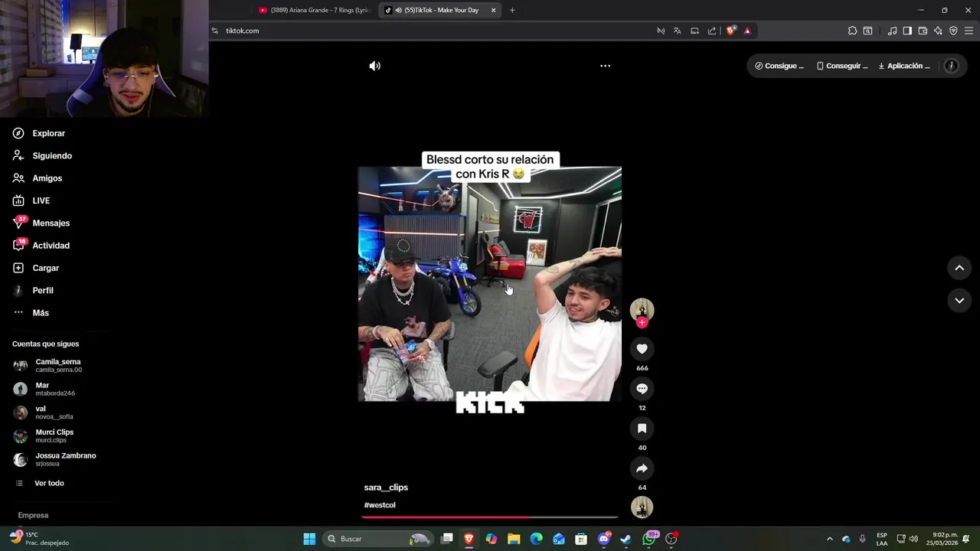Click the translate page icon

[x=677, y=31]
